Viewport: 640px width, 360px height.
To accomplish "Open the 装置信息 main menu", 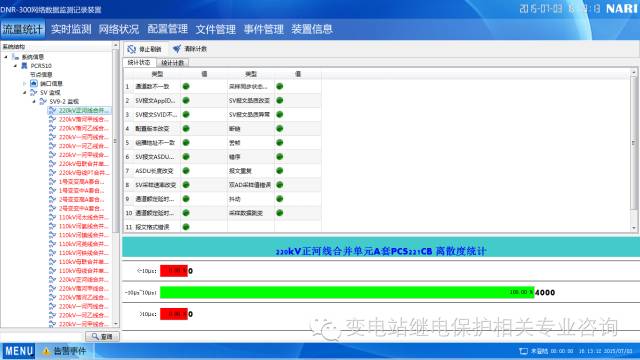I will coord(312,29).
